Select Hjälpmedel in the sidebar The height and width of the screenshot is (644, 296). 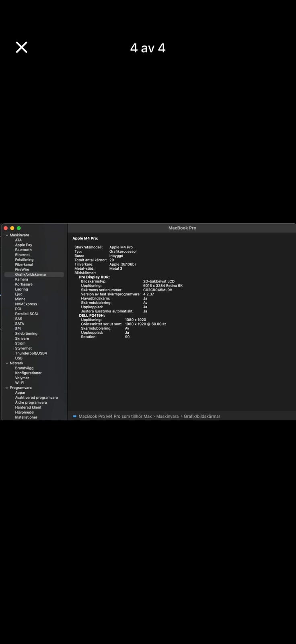(25, 413)
